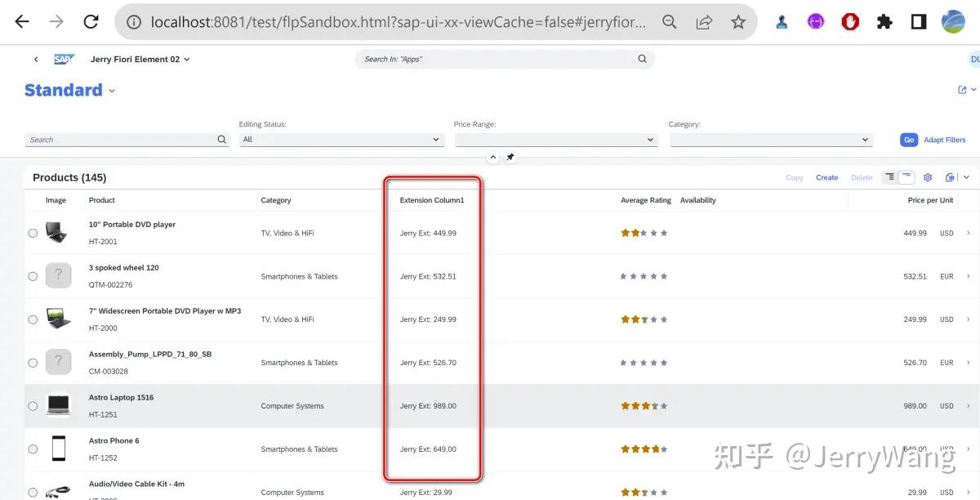Open the Editing Status dropdown showing All
Viewport: 980px width, 500px height.
pyautogui.click(x=341, y=139)
